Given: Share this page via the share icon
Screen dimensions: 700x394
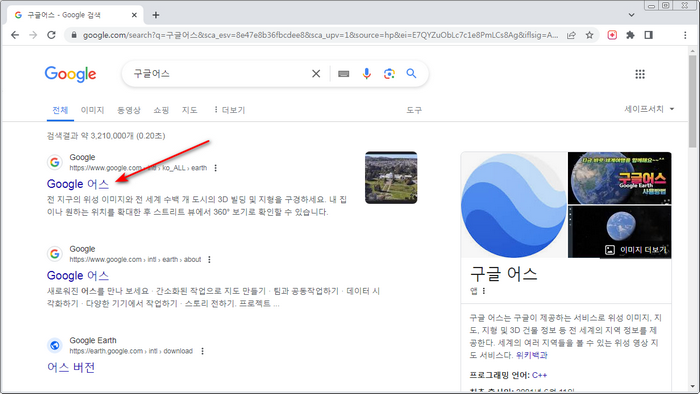Looking at the screenshot, I should click(571, 35).
